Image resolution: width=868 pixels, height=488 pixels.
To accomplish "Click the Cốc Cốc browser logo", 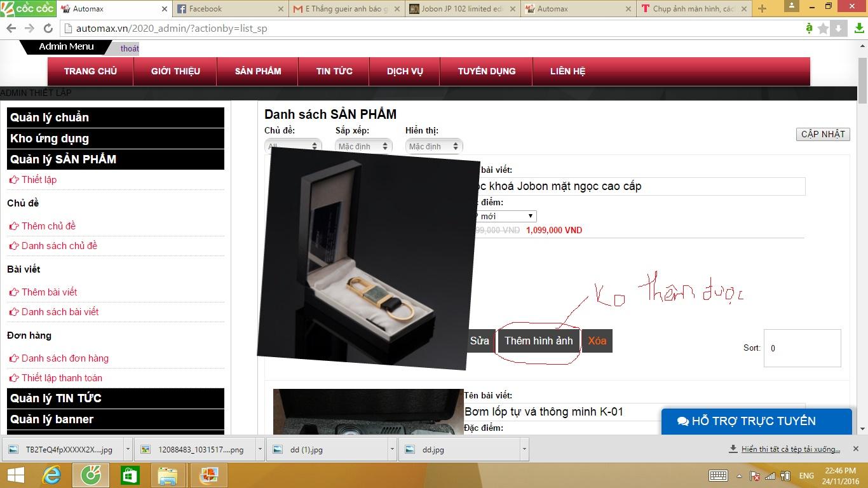I will point(28,8).
